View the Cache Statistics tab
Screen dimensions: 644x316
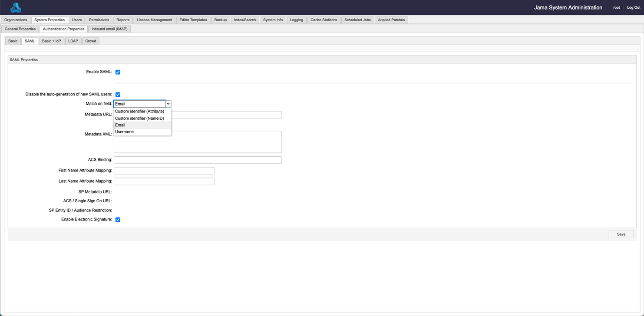324,20
